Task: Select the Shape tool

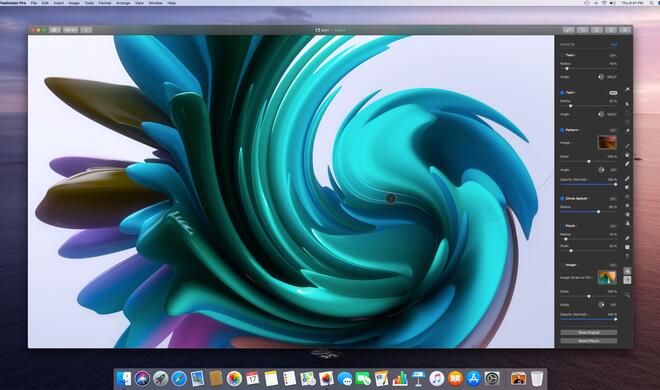Action: click(x=627, y=247)
